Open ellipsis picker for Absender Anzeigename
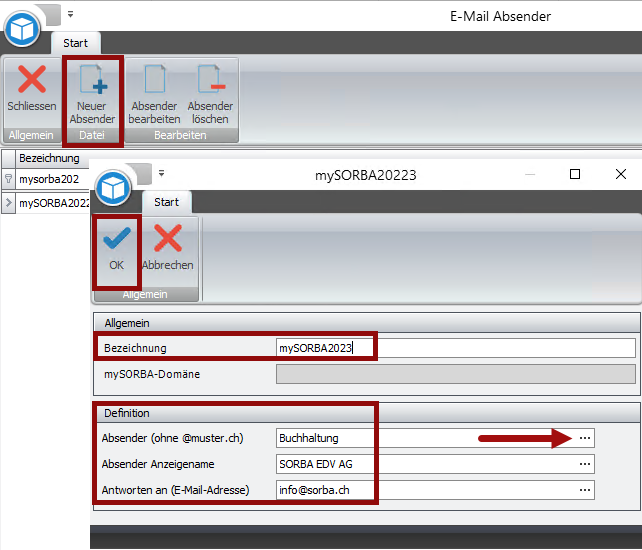 (585, 464)
